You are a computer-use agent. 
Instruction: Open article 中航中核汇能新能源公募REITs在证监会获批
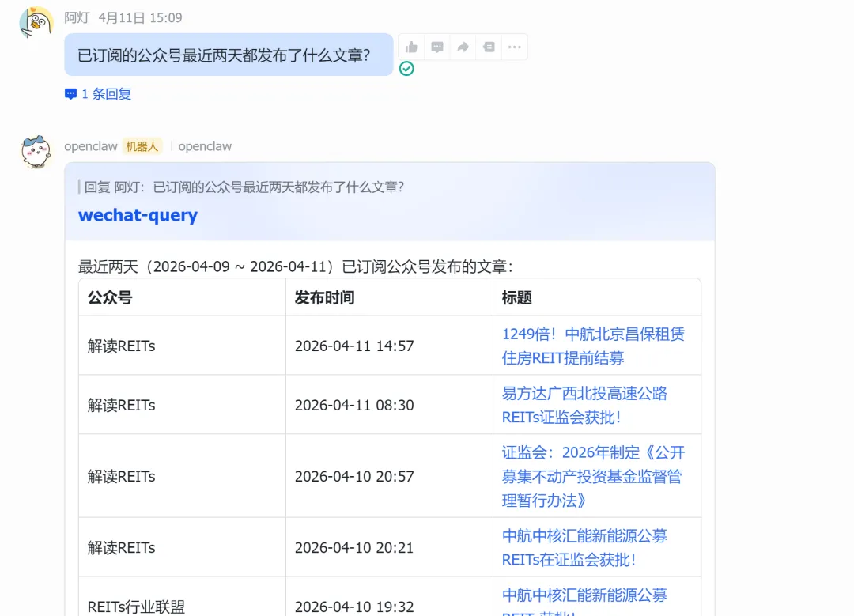[584, 547]
